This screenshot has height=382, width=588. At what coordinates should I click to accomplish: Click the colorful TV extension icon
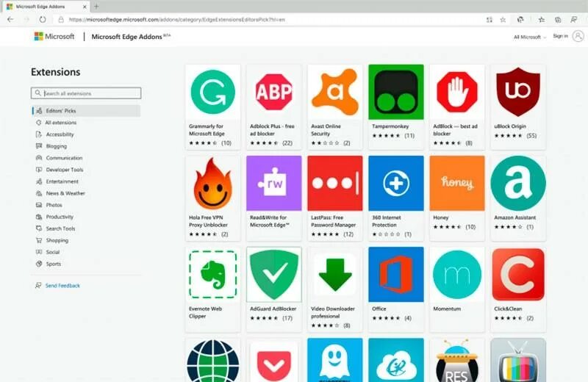coord(518,360)
